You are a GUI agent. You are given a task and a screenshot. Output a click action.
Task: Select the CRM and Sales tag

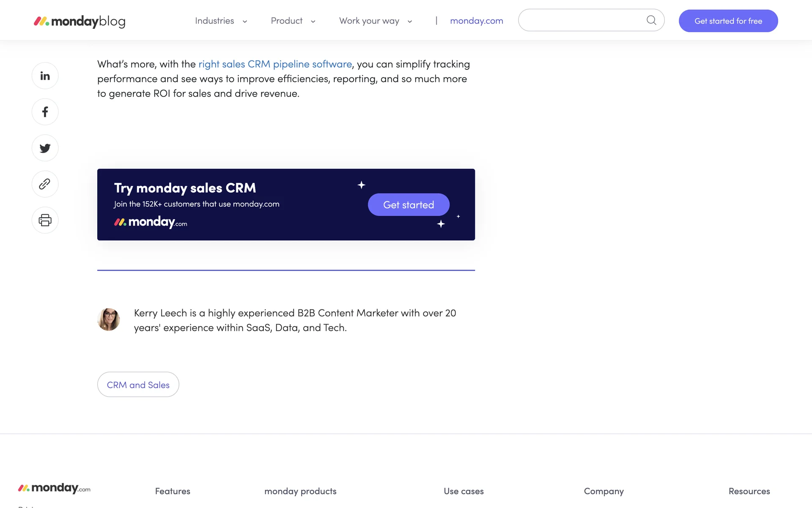[138, 384]
